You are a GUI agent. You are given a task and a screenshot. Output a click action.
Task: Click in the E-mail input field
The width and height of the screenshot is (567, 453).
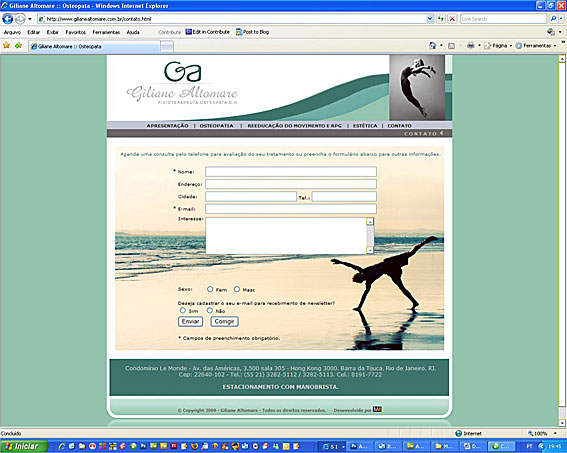click(x=291, y=209)
